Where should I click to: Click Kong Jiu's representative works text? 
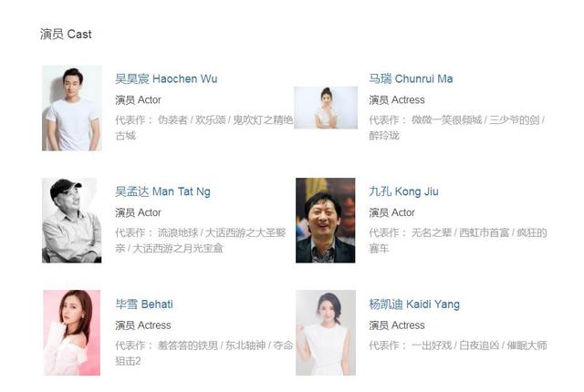458,241
